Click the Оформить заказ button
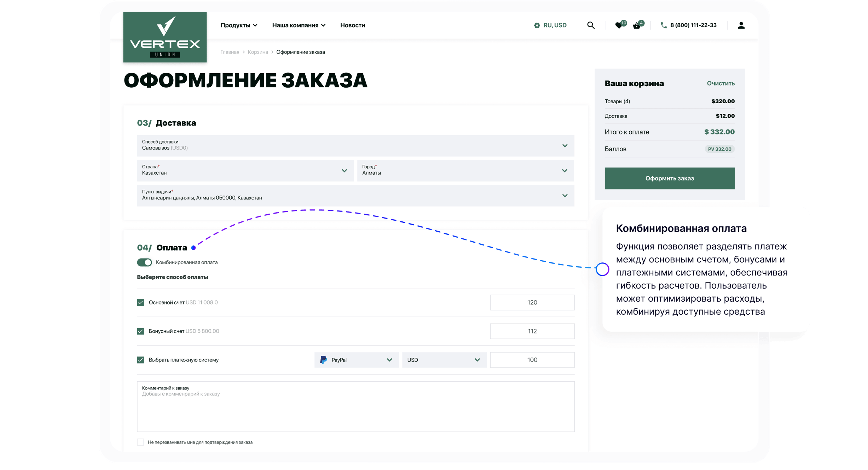Viewport: 868px width, 470px height. [x=669, y=178]
